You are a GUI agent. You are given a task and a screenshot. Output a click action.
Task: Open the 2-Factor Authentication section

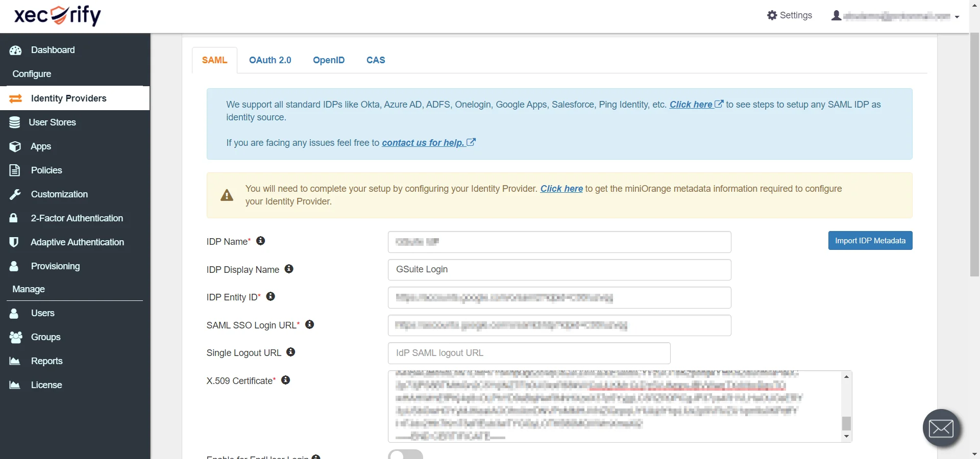click(77, 218)
